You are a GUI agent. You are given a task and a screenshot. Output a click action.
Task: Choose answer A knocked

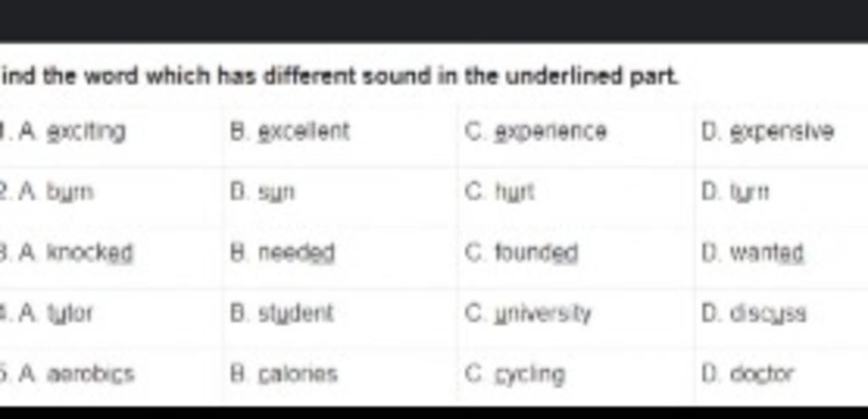click(75, 253)
